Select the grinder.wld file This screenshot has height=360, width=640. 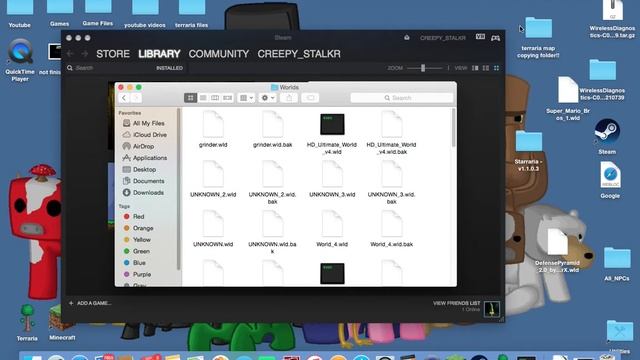point(213,129)
